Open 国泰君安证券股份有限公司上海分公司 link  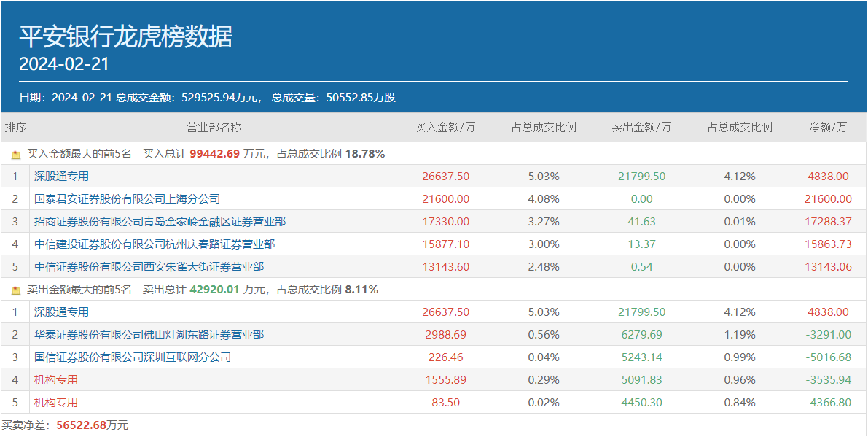click(x=127, y=199)
